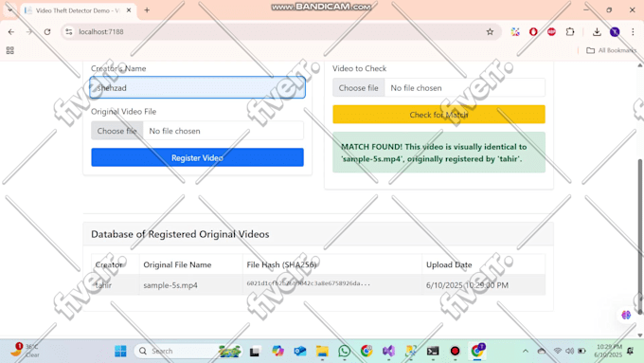This screenshot has width=644, height=363.
Task: Show browser downloads
Action: (x=597, y=31)
